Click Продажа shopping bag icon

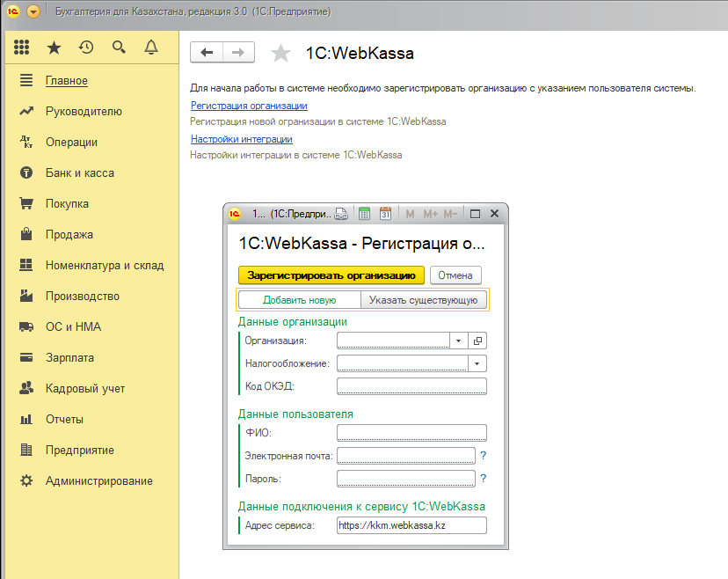[x=26, y=234]
